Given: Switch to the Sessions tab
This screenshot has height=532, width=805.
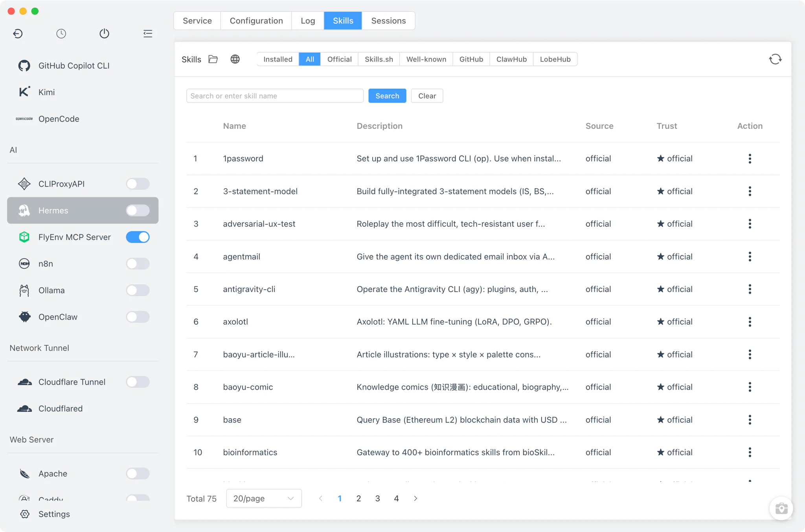Looking at the screenshot, I should tap(388, 21).
